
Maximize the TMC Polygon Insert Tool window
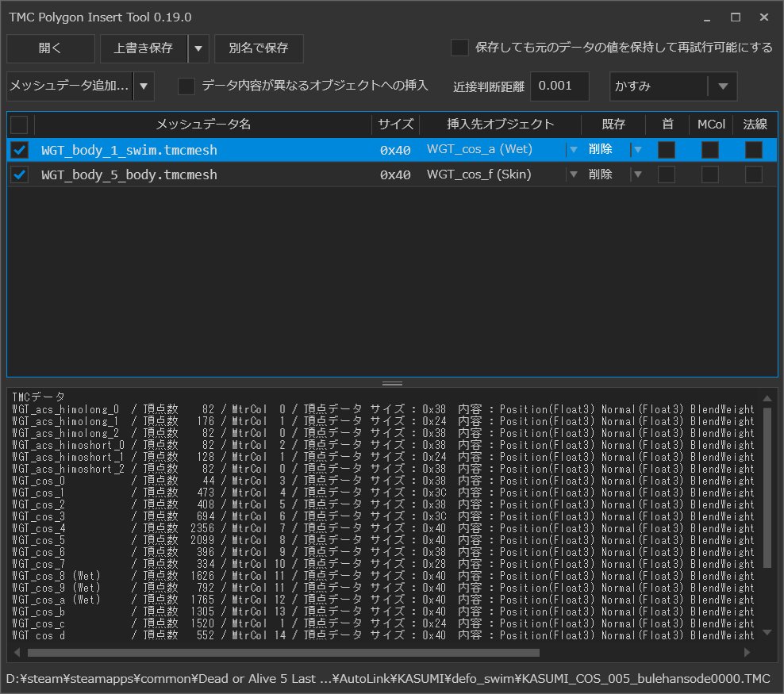pyautogui.click(x=736, y=17)
